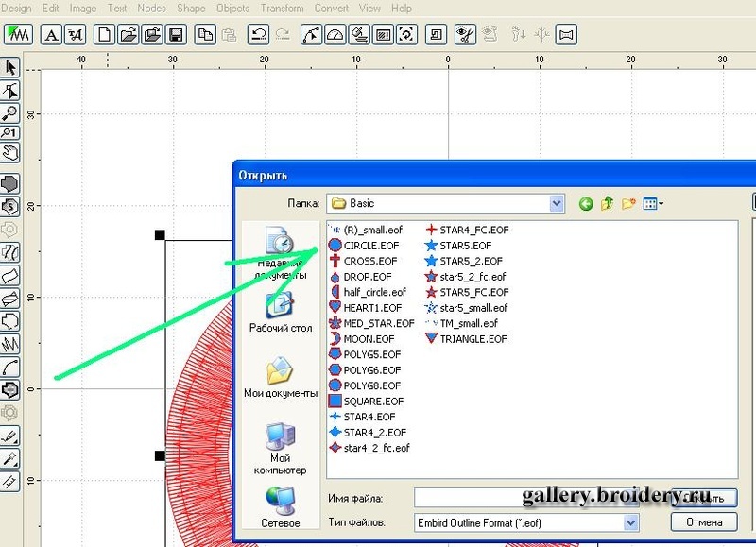Activate the magnifier zoom tool

(10, 113)
